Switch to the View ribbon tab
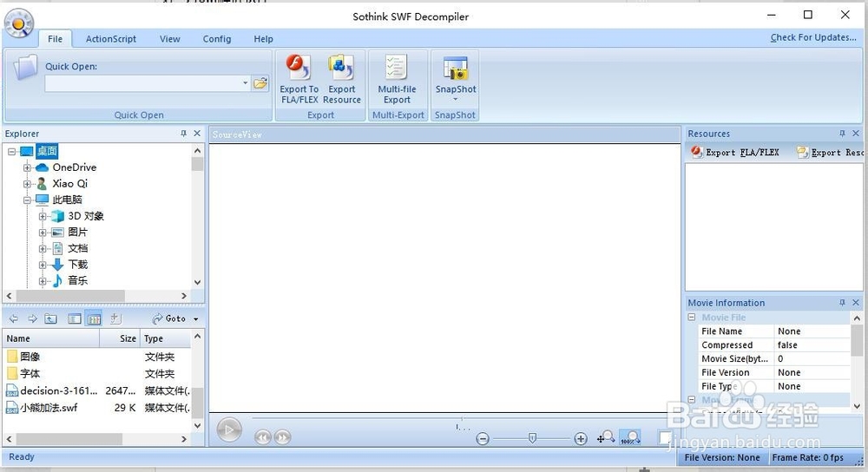 pos(170,39)
